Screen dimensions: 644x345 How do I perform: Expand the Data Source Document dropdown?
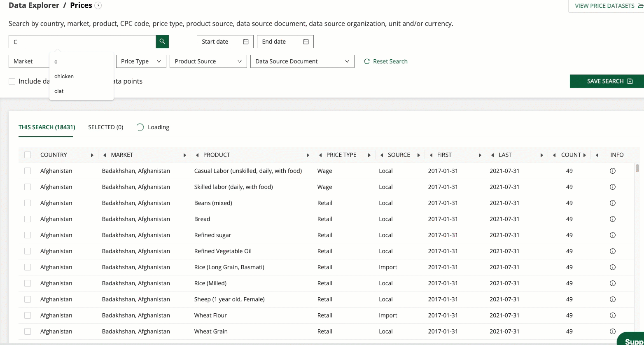coord(302,61)
